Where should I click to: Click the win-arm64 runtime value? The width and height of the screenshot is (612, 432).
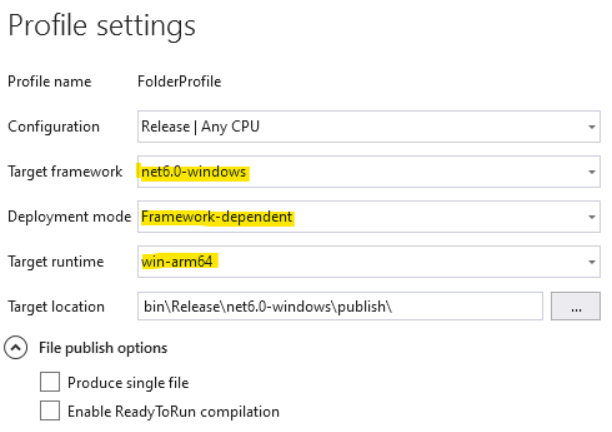(x=180, y=262)
